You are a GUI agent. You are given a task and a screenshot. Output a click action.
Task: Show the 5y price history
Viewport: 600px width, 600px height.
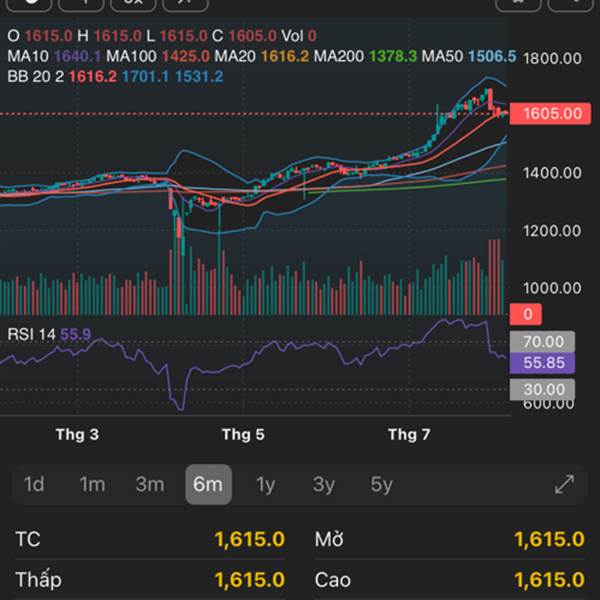click(x=382, y=485)
